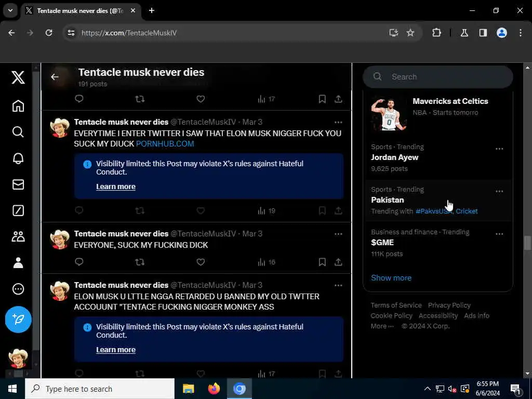Open Terms of Service link
Screen dimensions: 532x399
click(396, 305)
